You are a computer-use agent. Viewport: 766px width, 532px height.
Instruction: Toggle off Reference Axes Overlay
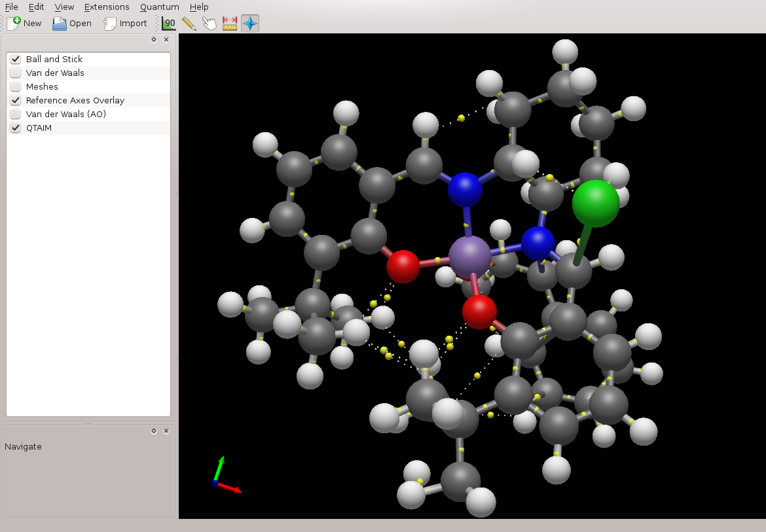coord(16,101)
